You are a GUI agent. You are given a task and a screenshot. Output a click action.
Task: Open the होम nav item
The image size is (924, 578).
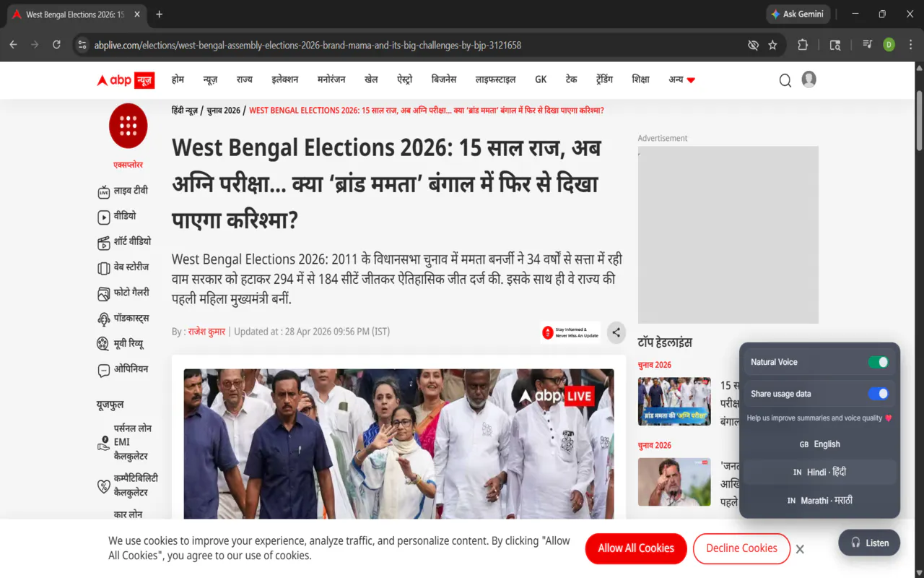pos(178,79)
